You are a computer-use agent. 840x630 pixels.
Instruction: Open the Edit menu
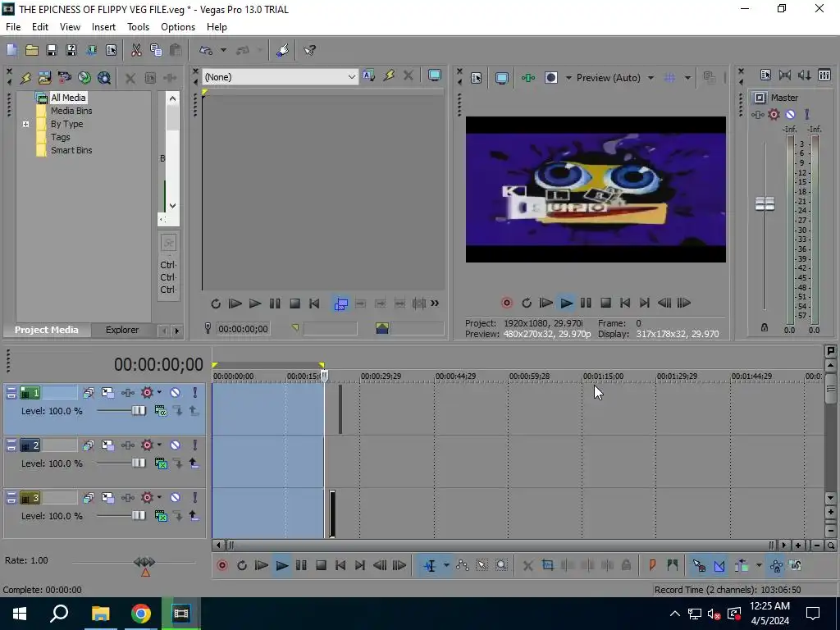pyautogui.click(x=40, y=27)
